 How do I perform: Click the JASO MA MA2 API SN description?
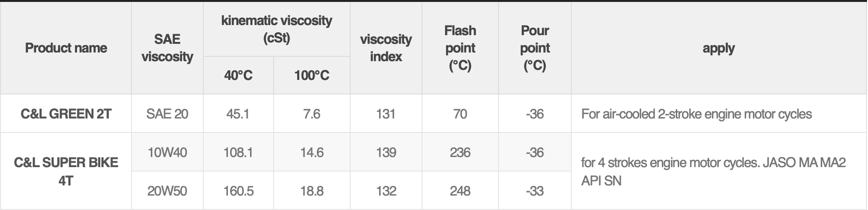(713, 171)
